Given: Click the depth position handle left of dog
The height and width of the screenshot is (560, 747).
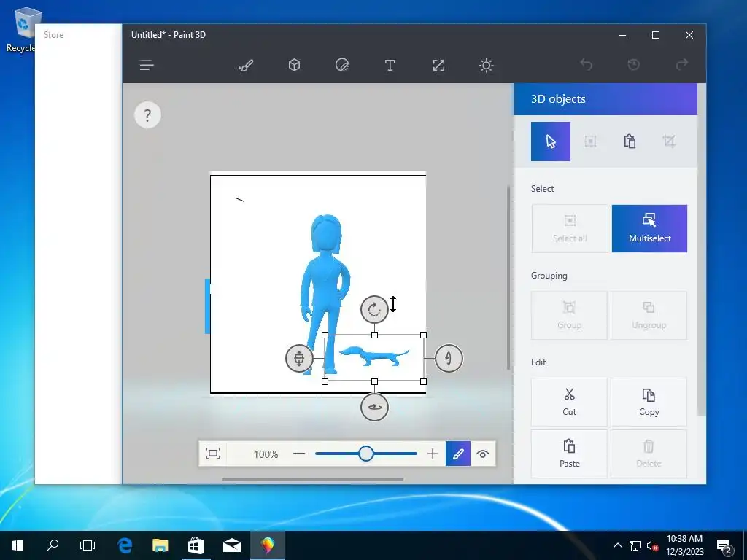Looking at the screenshot, I should tap(299, 358).
